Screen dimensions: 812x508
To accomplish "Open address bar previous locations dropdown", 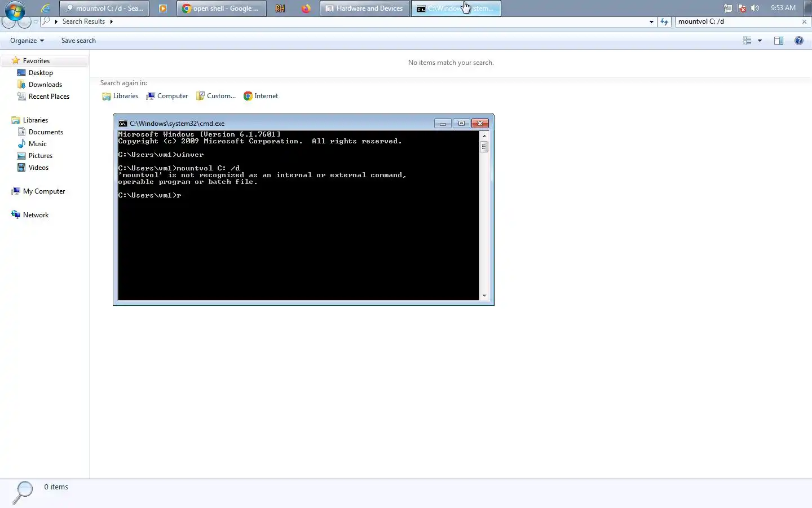I will click(x=651, y=21).
